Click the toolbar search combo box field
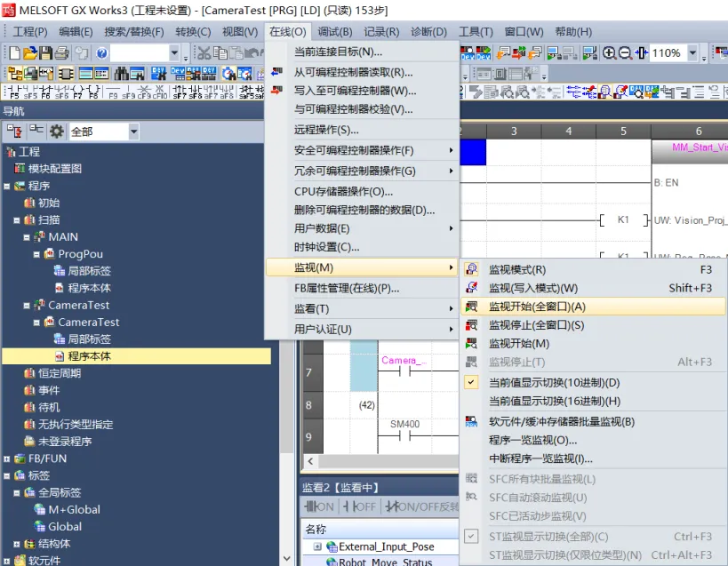 (x=140, y=53)
